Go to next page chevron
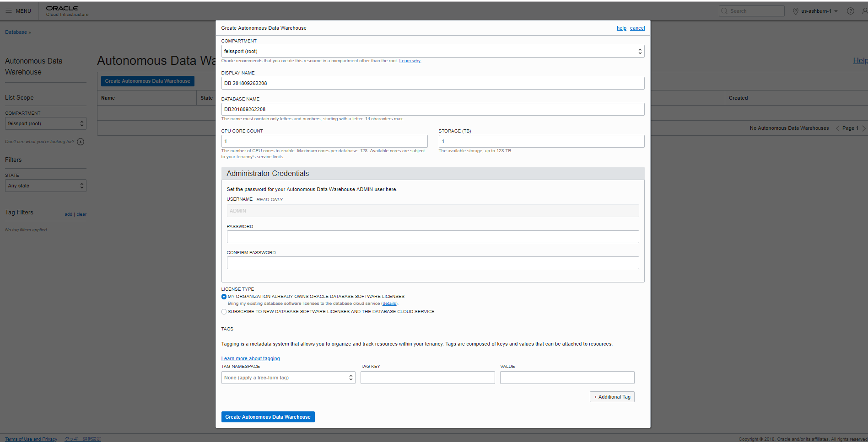This screenshot has height=442, width=868. (x=864, y=128)
